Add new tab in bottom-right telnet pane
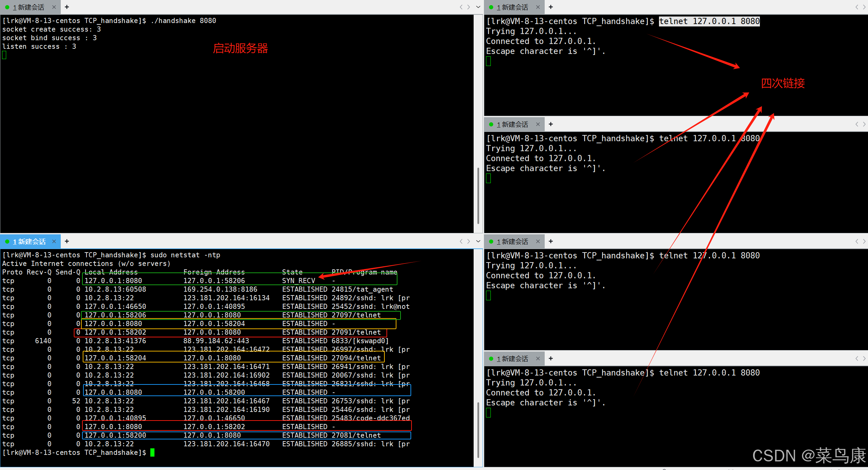 pyautogui.click(x=551, y=358)
